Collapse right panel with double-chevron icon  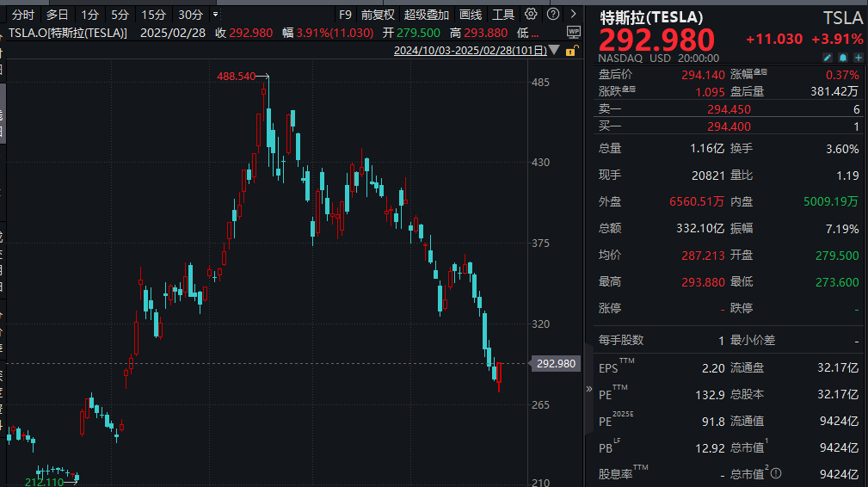point(588,388)
